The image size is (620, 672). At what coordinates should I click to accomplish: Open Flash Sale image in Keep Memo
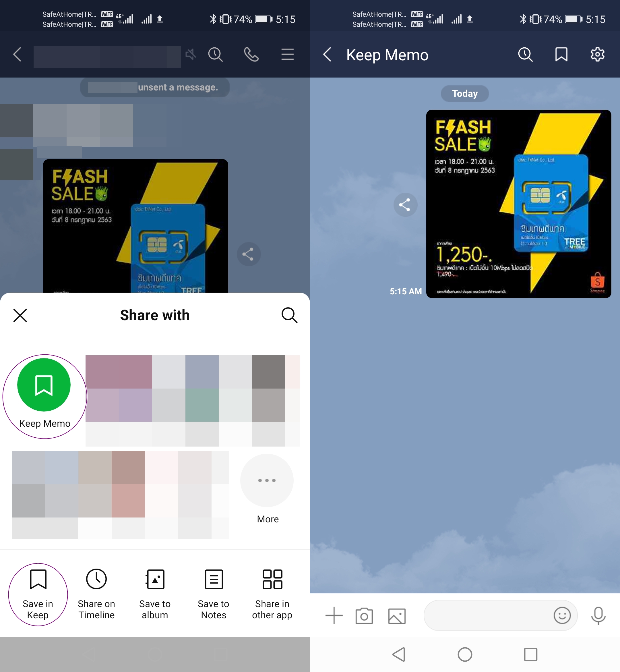point(518,204)
